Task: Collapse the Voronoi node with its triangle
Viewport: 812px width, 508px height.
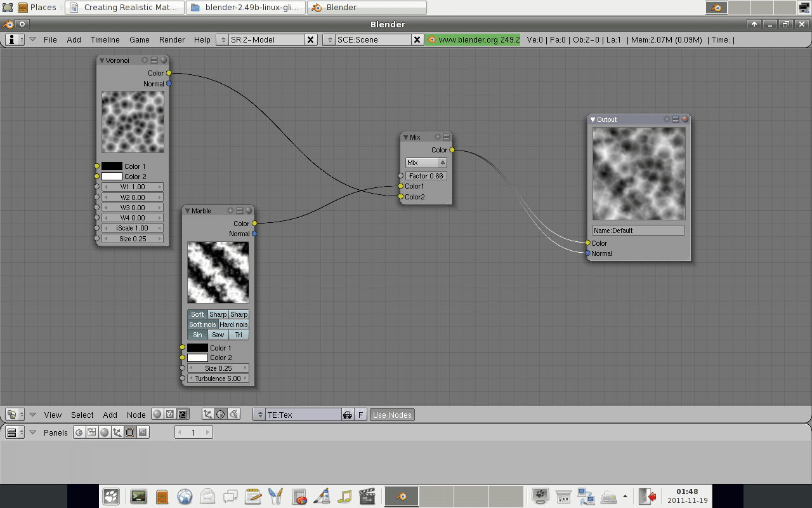Action: [101, 60]
